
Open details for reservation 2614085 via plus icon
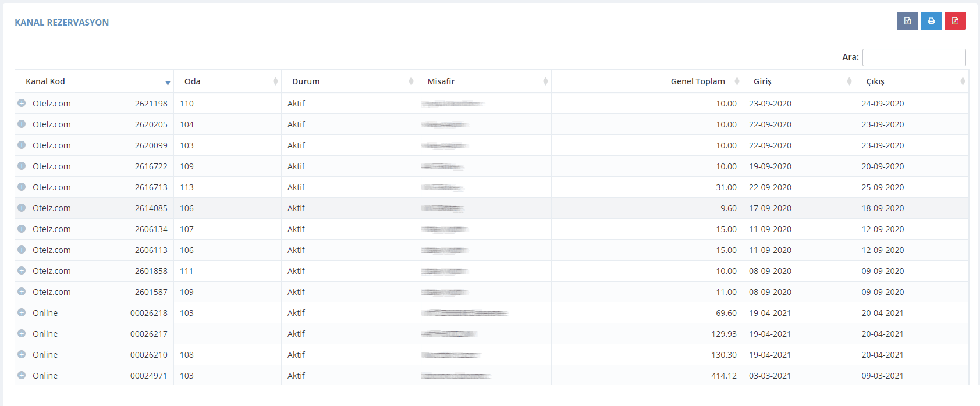(22, 208)
